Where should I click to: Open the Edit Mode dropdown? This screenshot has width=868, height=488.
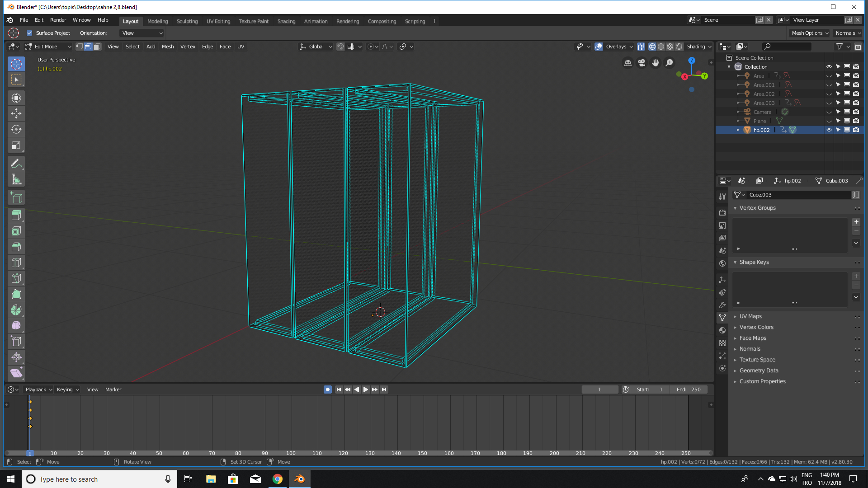pyautogui.click(x=47, y=46)
